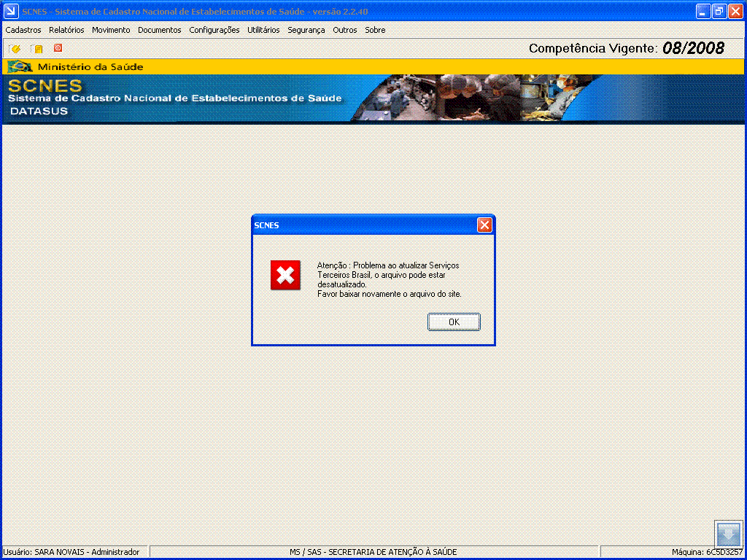
Task: Open the Cadastros menu
Action: pos(23,30)
